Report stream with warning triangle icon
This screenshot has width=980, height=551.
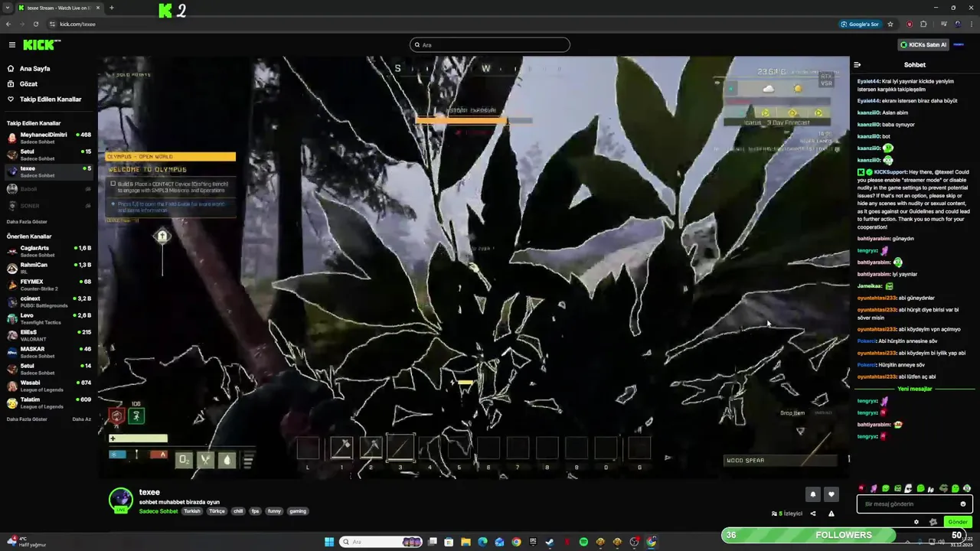pyautogui.click(x=831, y=514)
